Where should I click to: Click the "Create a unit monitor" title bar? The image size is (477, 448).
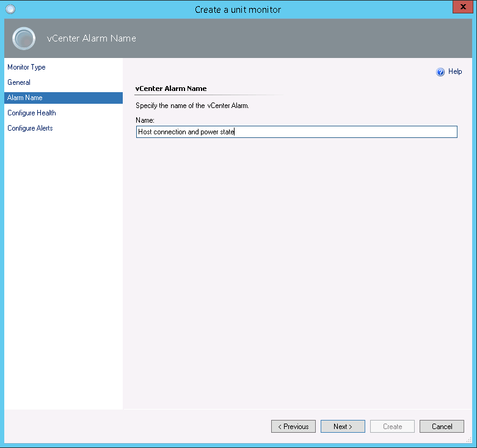(238, 9)
